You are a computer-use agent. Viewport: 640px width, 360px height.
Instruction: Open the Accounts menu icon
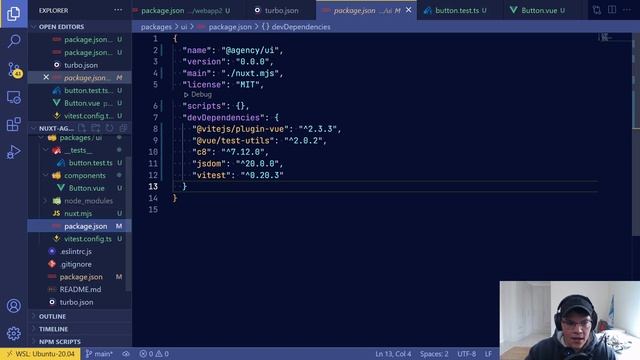tap(13, 306)
